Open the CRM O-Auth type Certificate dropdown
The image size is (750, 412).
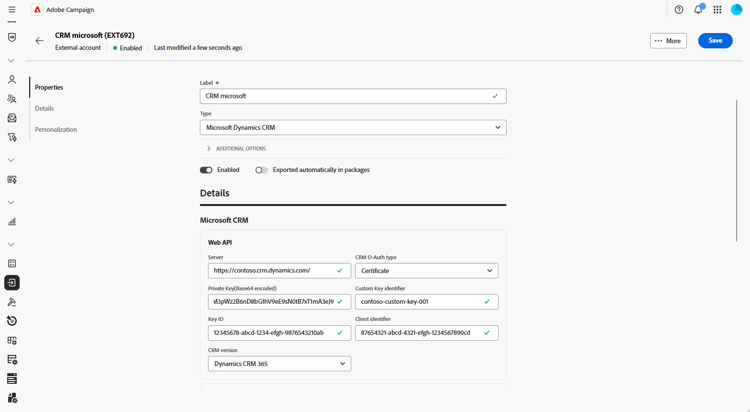[x=426, y=271]
